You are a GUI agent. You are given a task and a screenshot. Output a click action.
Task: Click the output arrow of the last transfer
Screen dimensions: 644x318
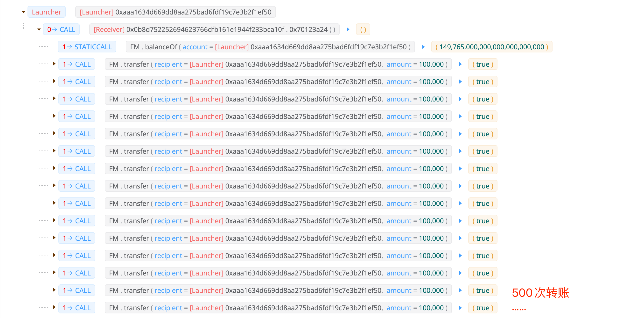[x=460, y=308]
